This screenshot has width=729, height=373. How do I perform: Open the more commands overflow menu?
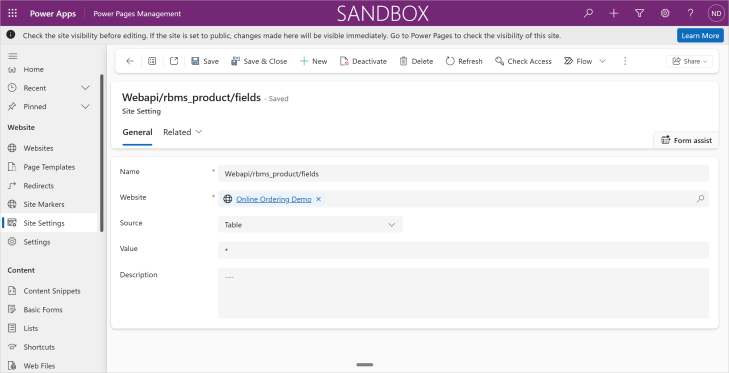click(x=625, y=61)
